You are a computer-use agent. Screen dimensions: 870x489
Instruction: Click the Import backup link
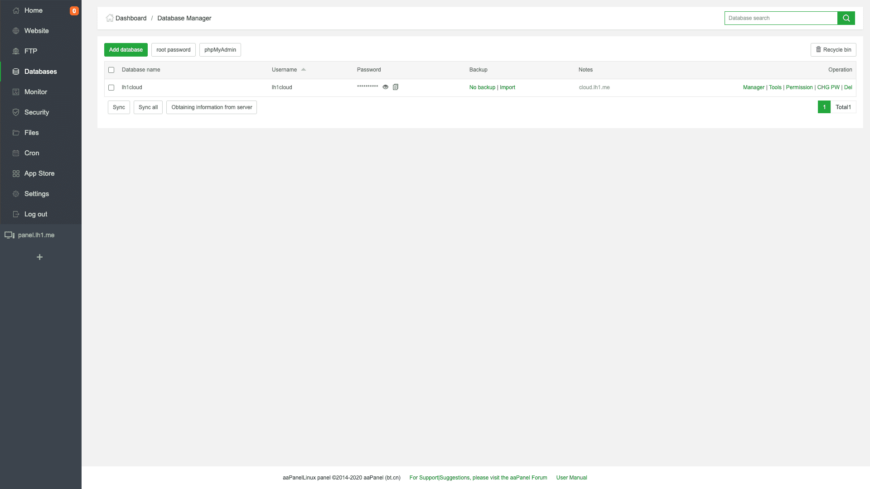tap(507, 87)
